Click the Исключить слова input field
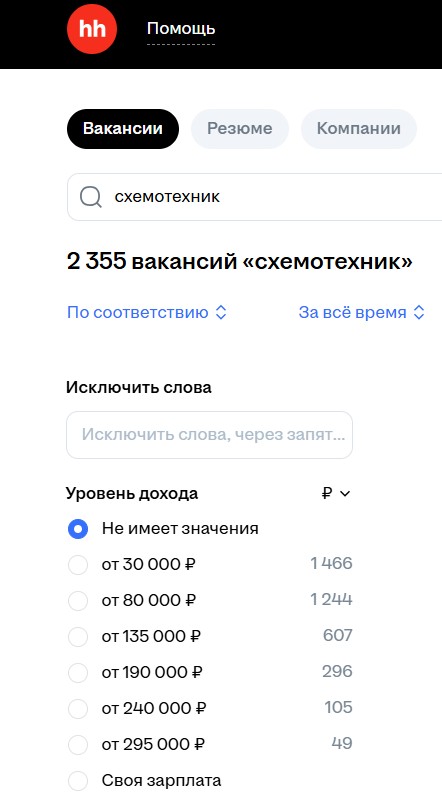 pos(209,435)
